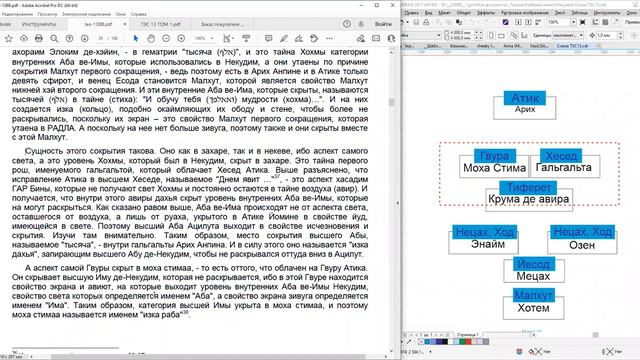Open the sign document tool
Screen dimensions: 640x360
[299, 38]
